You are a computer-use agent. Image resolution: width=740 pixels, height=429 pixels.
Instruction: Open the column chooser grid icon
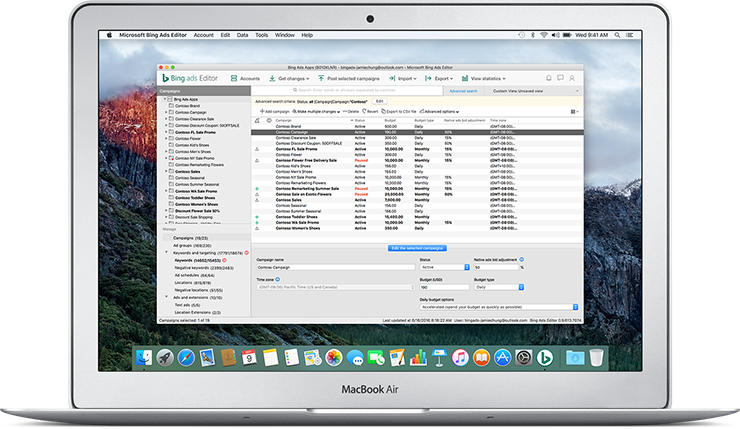pyautogui.click(x=574, y=111)
